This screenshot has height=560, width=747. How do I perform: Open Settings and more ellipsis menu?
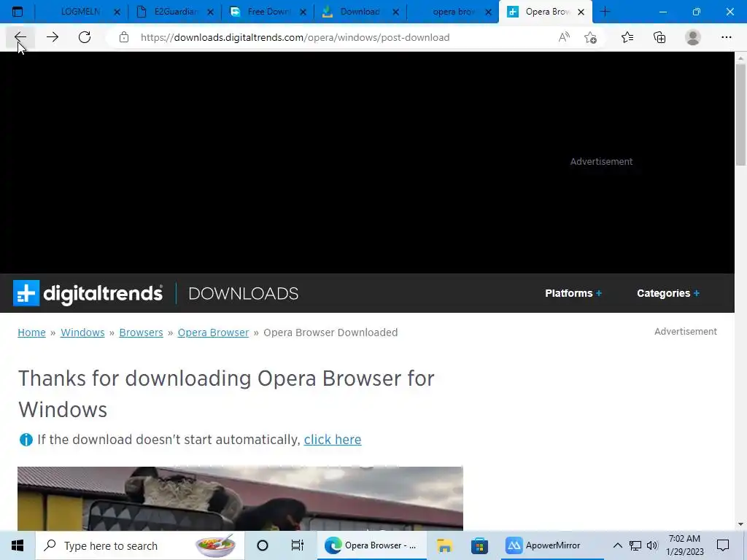coord(726,37)
